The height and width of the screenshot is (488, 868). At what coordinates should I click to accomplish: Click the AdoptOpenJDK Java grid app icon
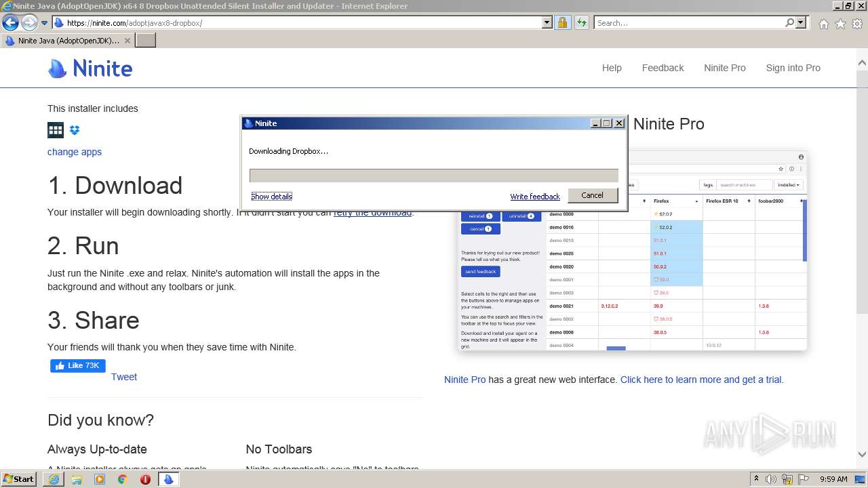click(x=56, y=130)
